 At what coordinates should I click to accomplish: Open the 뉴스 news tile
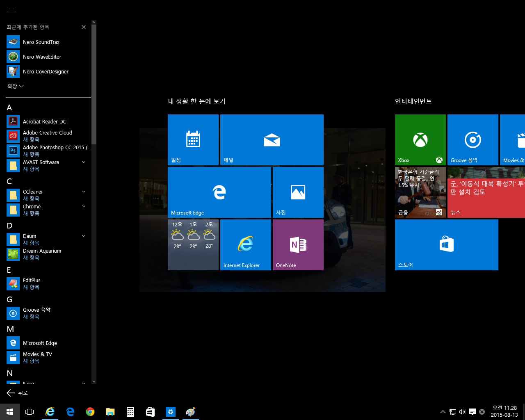pyautogui.click(x=486, y=192)
